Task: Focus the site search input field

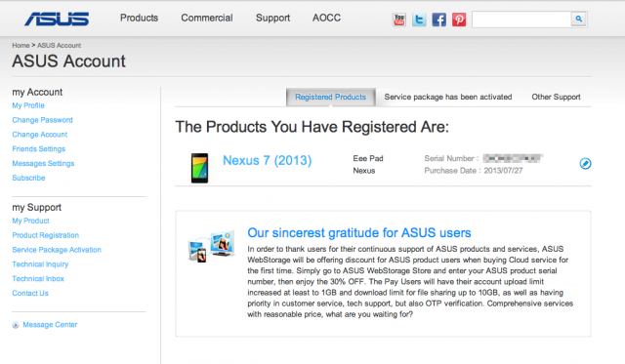Action: pyautogui.click(x=521, y=20)
